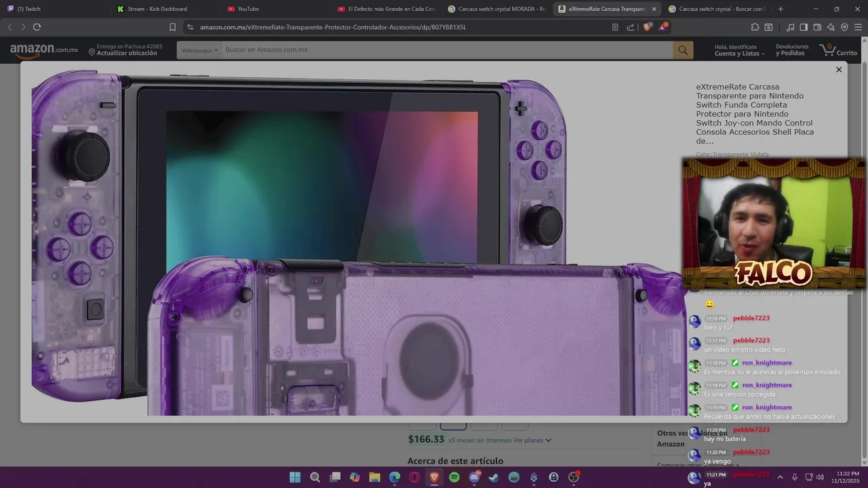Open the Brave Wallet icon
The width and height of the screenshot is (868, 488).
click(817, 27)
